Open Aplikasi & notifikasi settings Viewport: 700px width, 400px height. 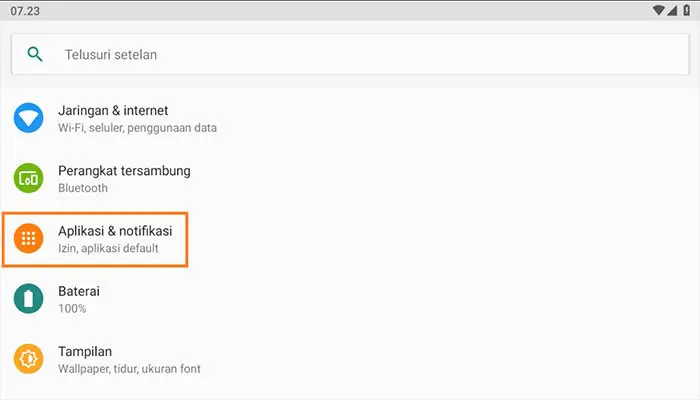point(122,230)
